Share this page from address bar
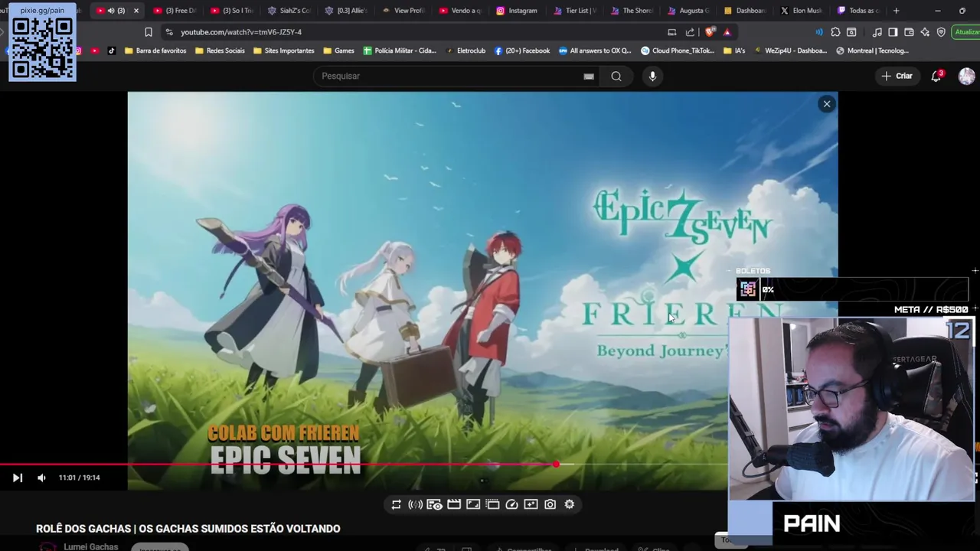 click(x=690, y=32)
